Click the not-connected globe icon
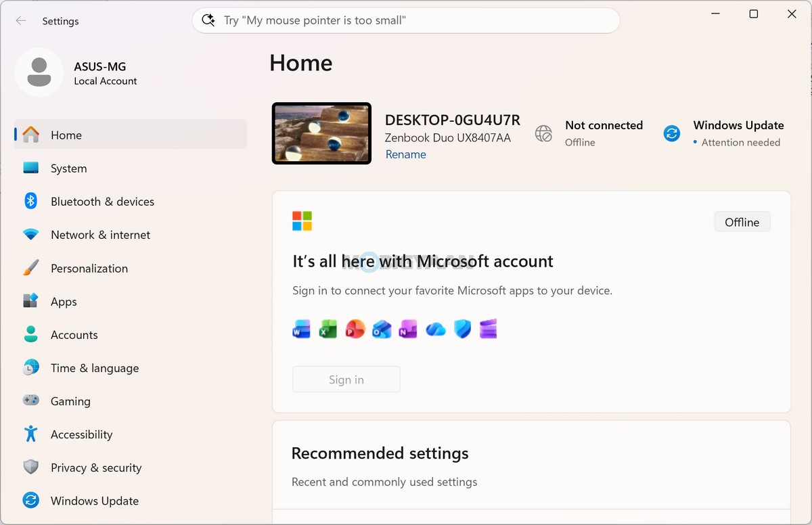The image size is (812, 525). (543, 133)
